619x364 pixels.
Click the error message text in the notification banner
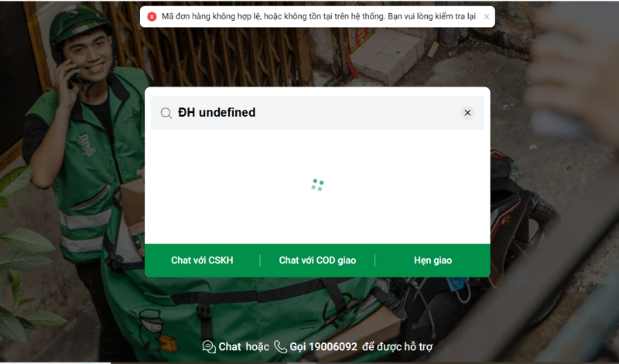319,16
